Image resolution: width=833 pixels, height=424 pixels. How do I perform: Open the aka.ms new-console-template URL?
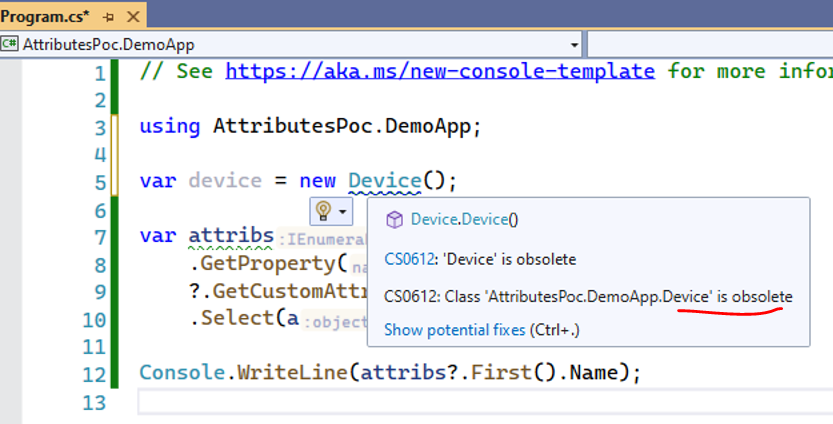pyautogui.click(x=440, y=71)
